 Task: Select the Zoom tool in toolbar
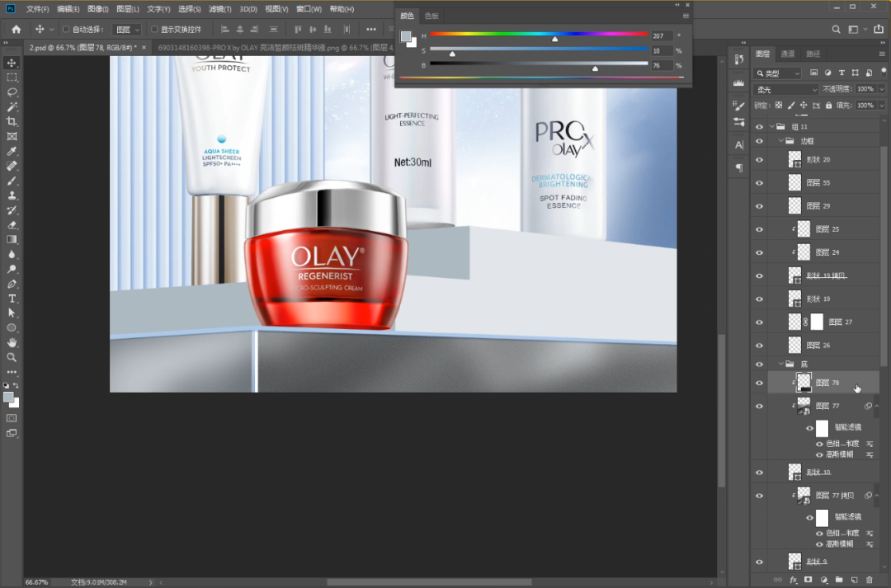[12, 357]
